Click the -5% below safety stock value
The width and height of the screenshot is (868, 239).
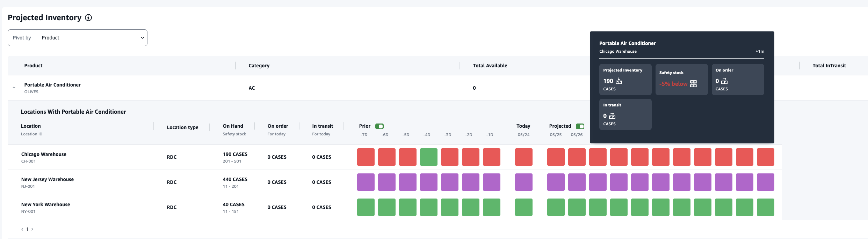coord(673,84)
